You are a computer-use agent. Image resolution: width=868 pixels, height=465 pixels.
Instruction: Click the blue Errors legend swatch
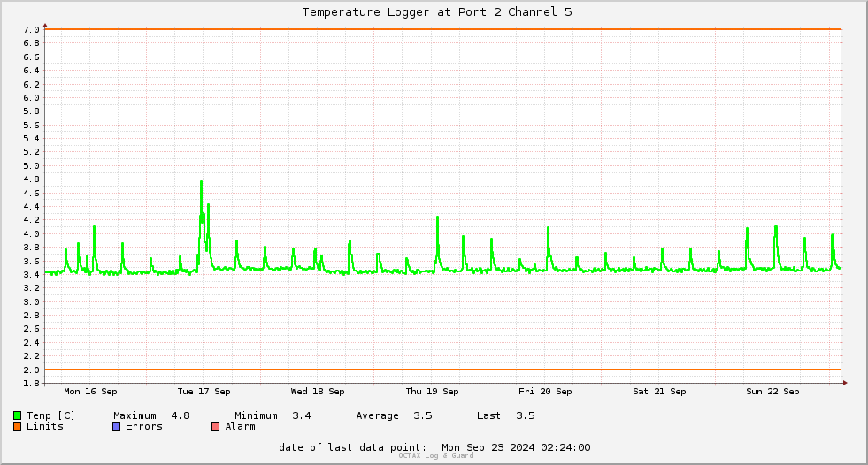[116, 426]
